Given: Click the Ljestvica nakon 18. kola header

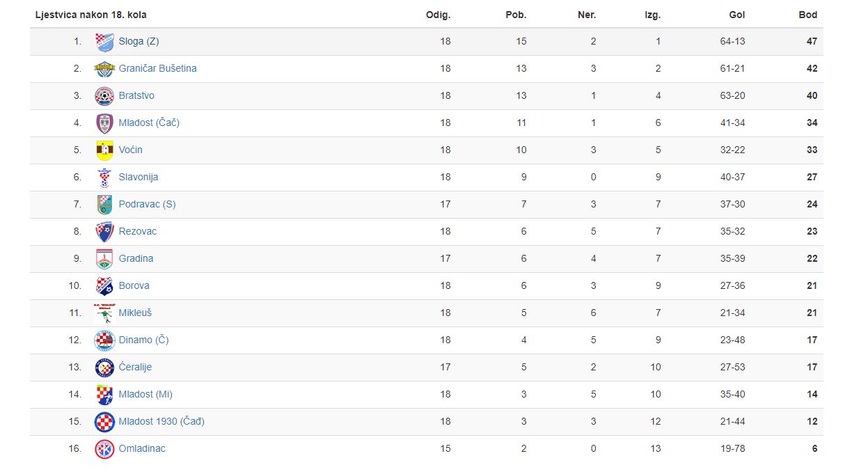Looking at the screenshot, I should (90, 15).
